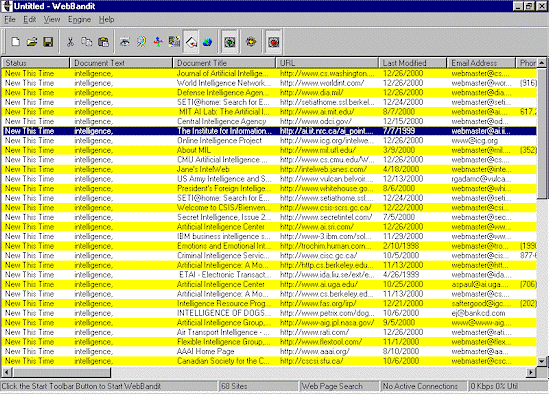This screenshot has width=550, height=395.
Task: Select the AAAI Home Page title
Action: click(x=205, y=352)
